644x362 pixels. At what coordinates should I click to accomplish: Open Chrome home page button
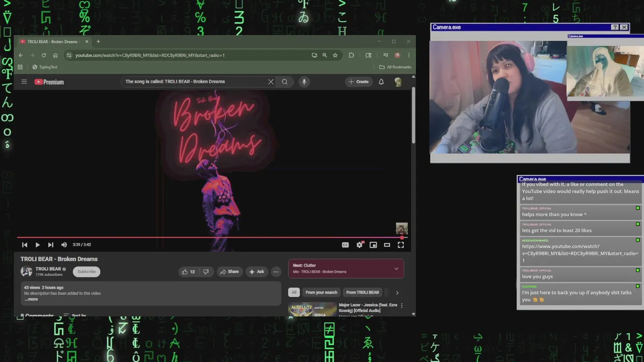(55, 55)
